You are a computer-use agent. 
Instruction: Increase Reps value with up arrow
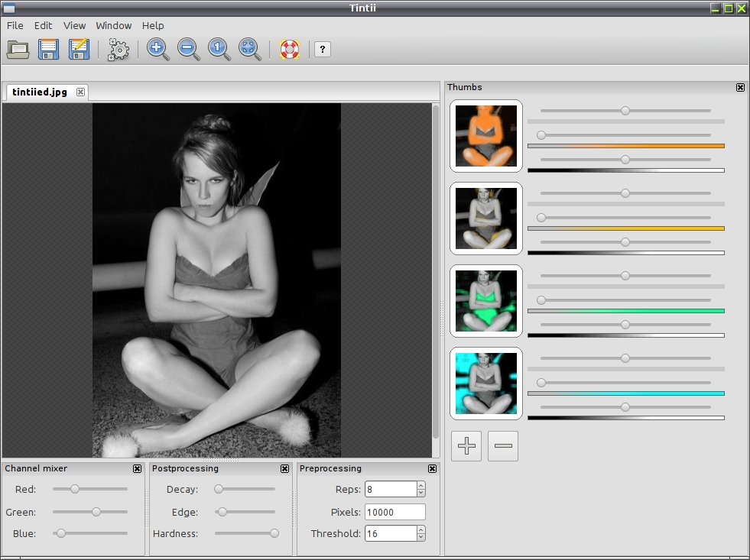(421, 485)
